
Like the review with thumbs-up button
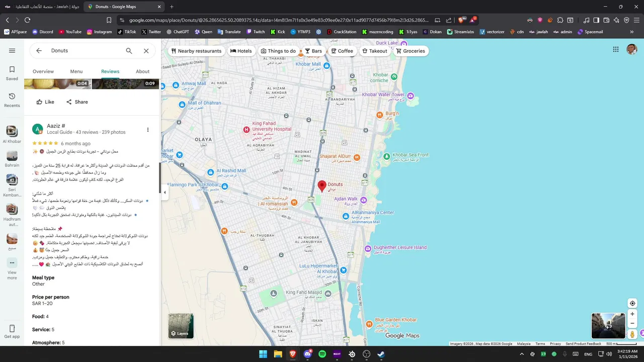(x=45, y=102)
